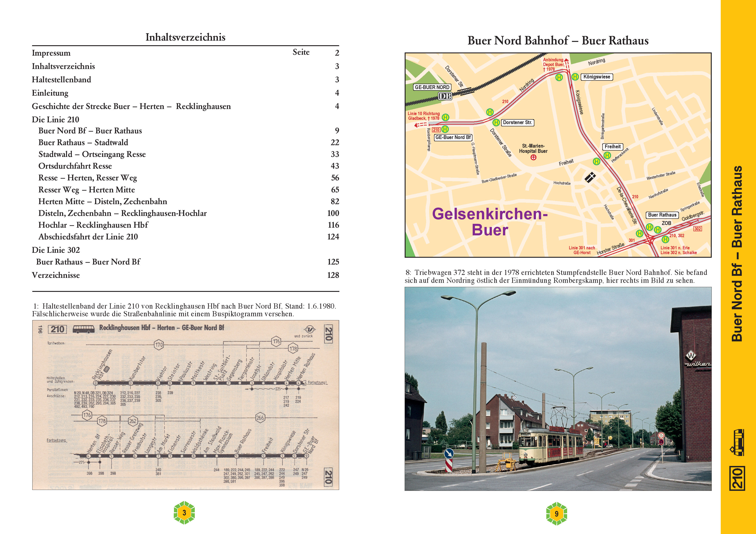Click the VRR logo on the Haltestellenband
This screenshot has width=756, height=534.
310,329
